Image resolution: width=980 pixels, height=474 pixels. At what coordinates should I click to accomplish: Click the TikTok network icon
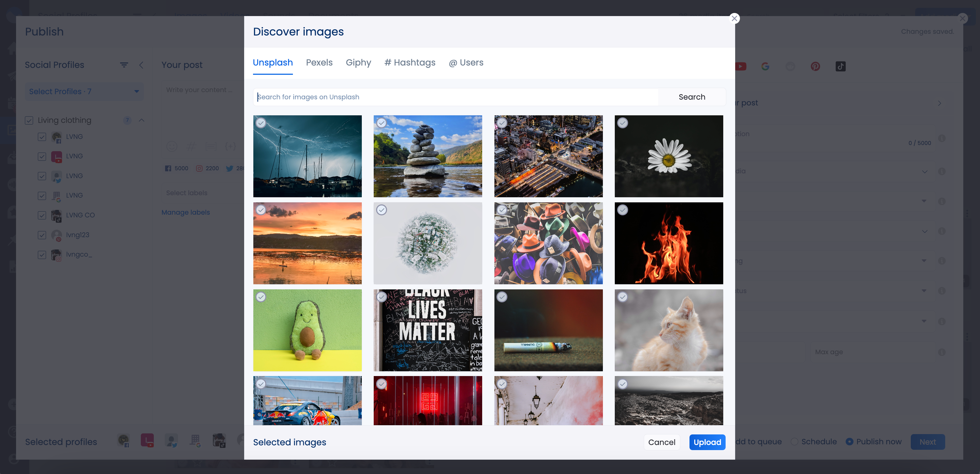841,66
